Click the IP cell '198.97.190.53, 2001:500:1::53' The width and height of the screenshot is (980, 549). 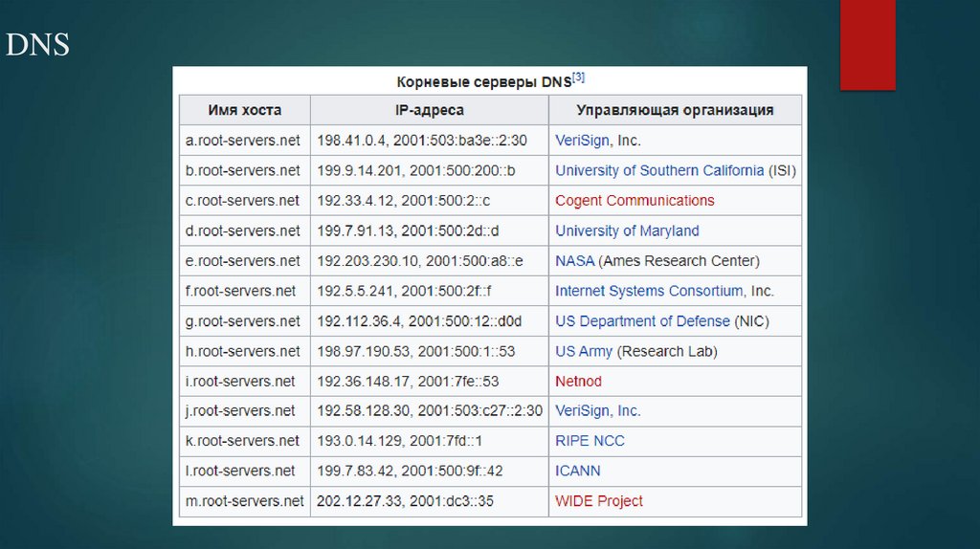[x=430, y=351]
